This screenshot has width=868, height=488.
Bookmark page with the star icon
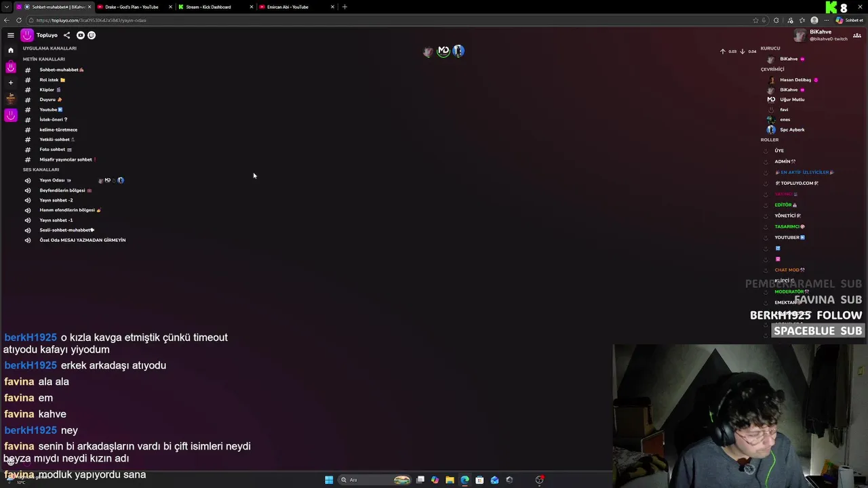(755, 20)
